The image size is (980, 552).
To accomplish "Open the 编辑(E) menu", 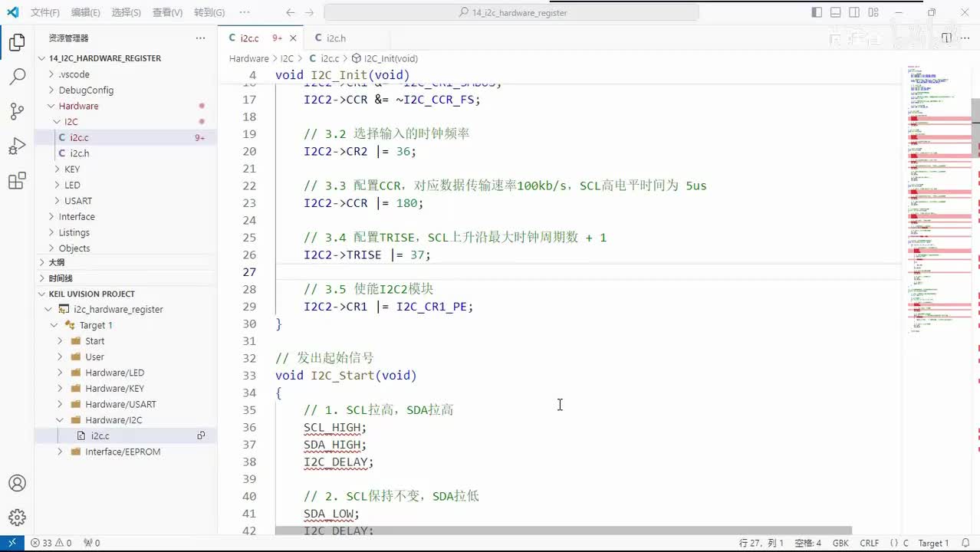I will coord(85,12).
